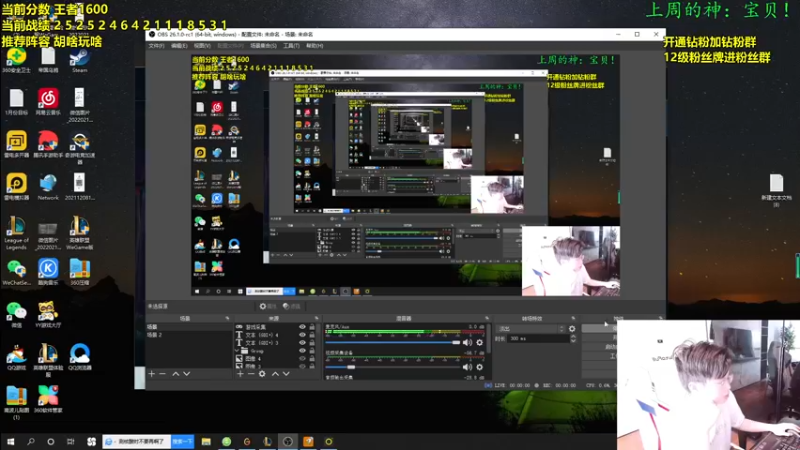The height and width of the screenshot is (450, 800).
Task: Open the League of Legends desktop shortcut
Action: pos(16,233)
